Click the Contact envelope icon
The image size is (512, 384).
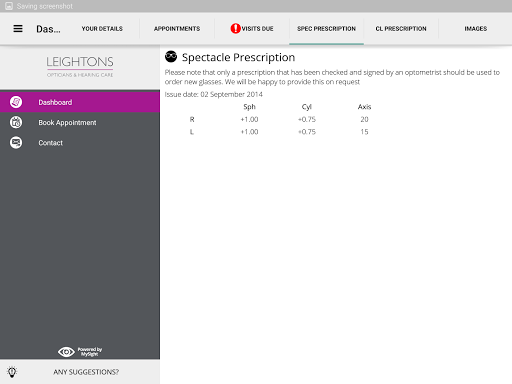[x=16, y=143]
